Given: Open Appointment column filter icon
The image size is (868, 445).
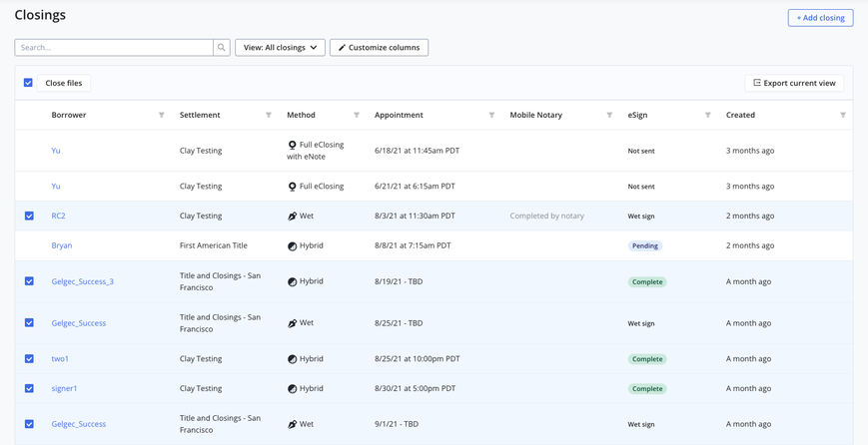Looking at the screenshot, I should [x=491, y=115].
